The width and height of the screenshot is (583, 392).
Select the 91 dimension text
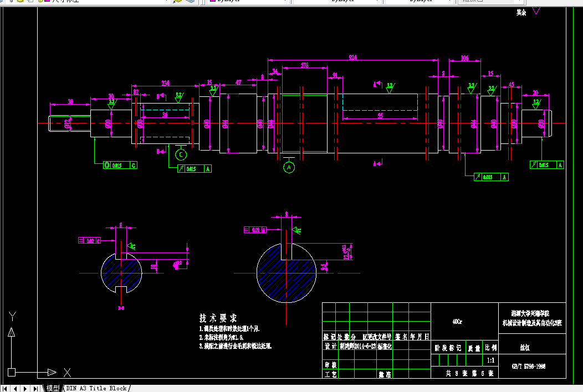[335, 75]
